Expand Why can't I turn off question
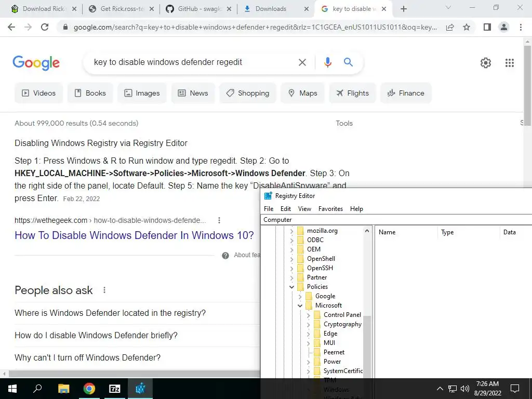 (x=137, y=357)
